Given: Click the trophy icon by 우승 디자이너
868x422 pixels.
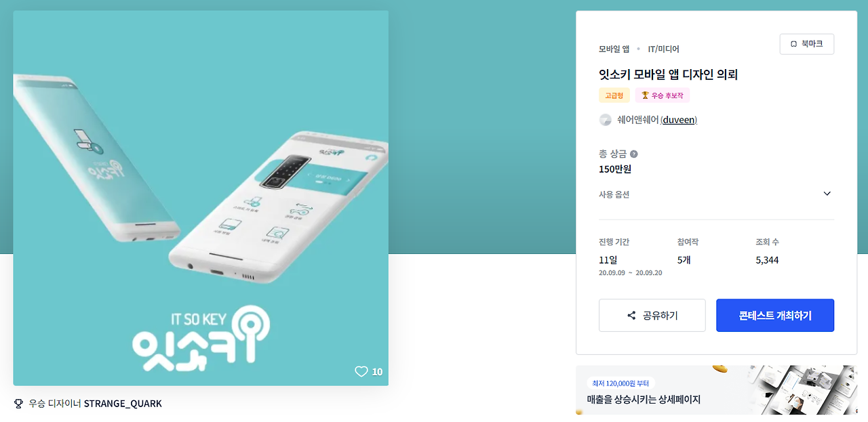Looking at the screenshot, I should [18, 404].
